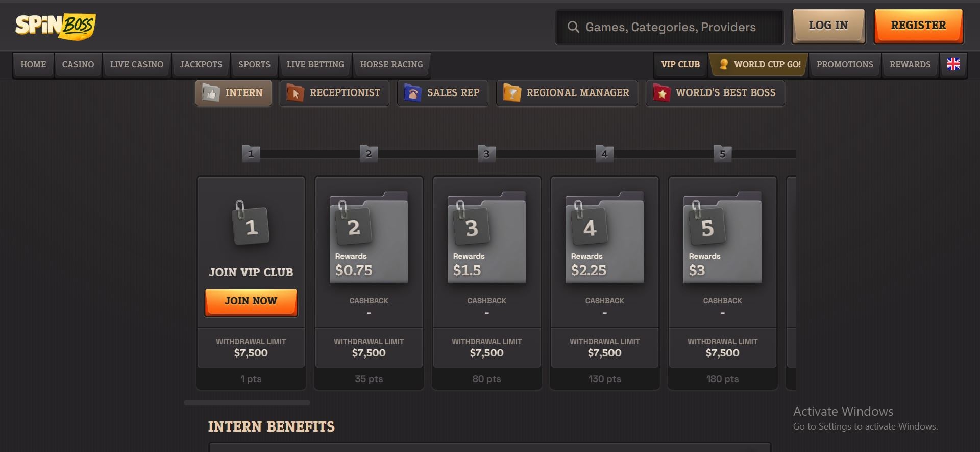The image size is (980, 452).
Task: Click level 3 marker on progress bar
Action: (x=486, y=153)
